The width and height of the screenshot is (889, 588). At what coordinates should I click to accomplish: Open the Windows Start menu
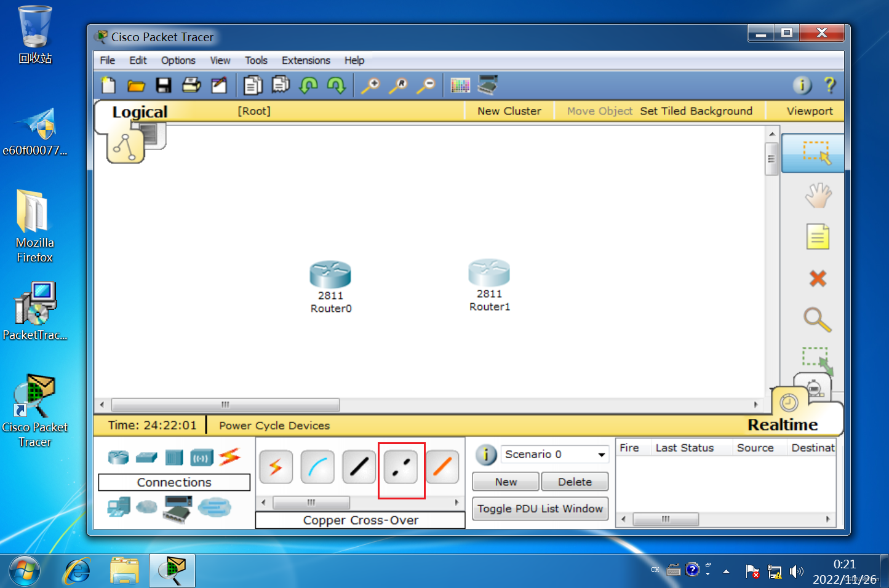click(24, 571)
